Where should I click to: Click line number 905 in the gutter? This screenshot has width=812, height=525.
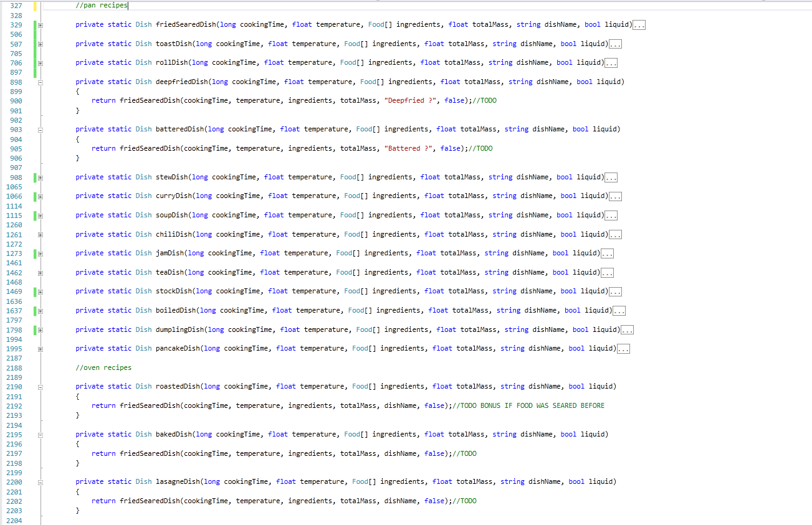[x=16, y=148]
